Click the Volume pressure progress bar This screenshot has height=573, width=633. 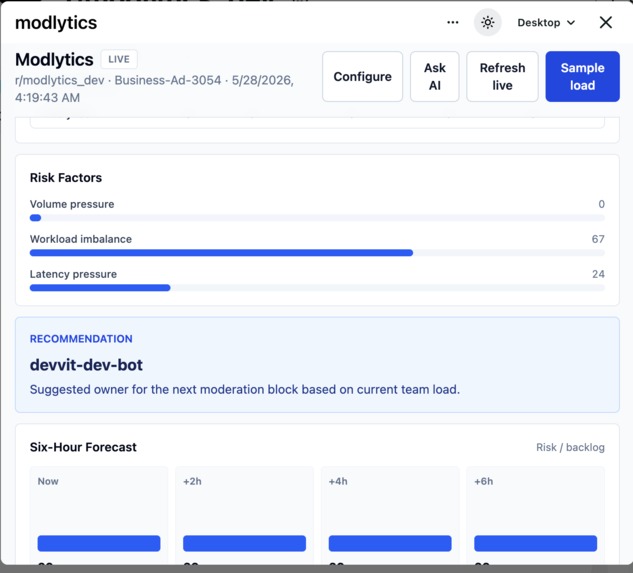pos(317,218)
